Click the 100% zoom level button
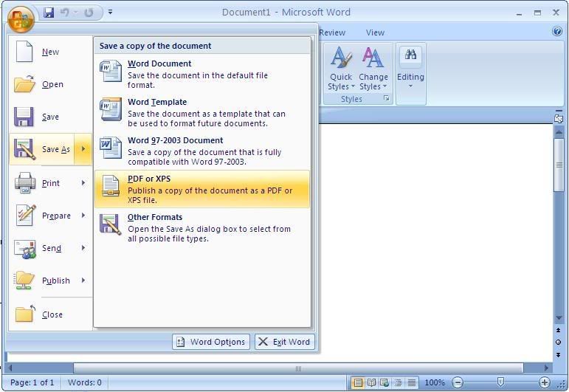Screen dimensions: 569x392 tap(435, 382)
